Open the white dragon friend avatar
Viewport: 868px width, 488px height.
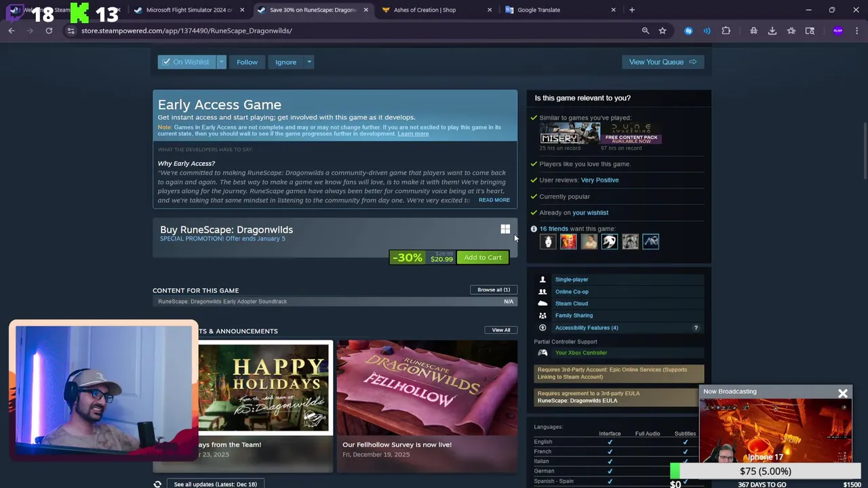point(610,241)
